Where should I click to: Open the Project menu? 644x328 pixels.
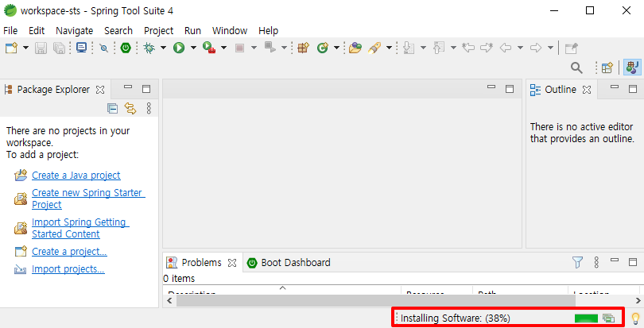pyautogui.click(x=158, y=31)
